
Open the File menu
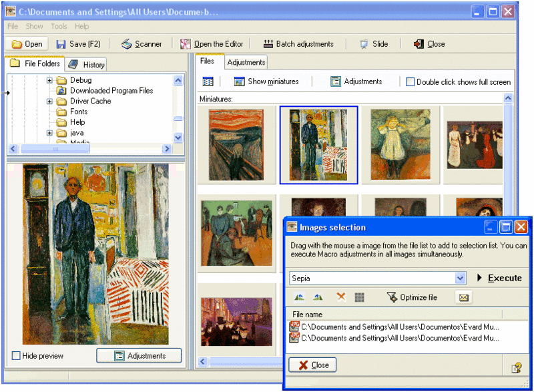(12, 26)
